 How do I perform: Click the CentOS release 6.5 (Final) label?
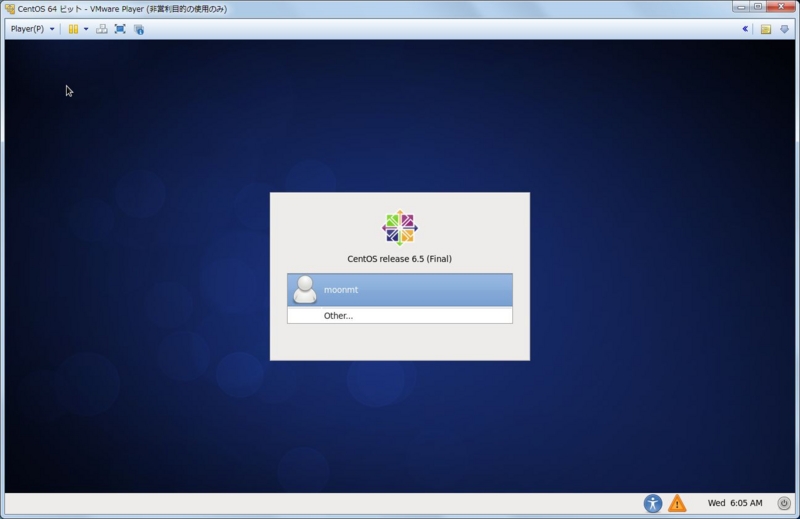click(x=399, y=259)
